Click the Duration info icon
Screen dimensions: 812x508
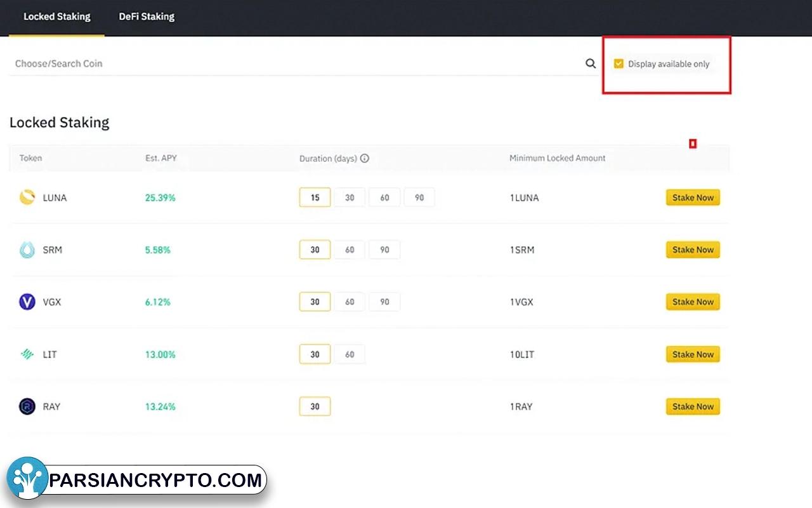[365, 158]
